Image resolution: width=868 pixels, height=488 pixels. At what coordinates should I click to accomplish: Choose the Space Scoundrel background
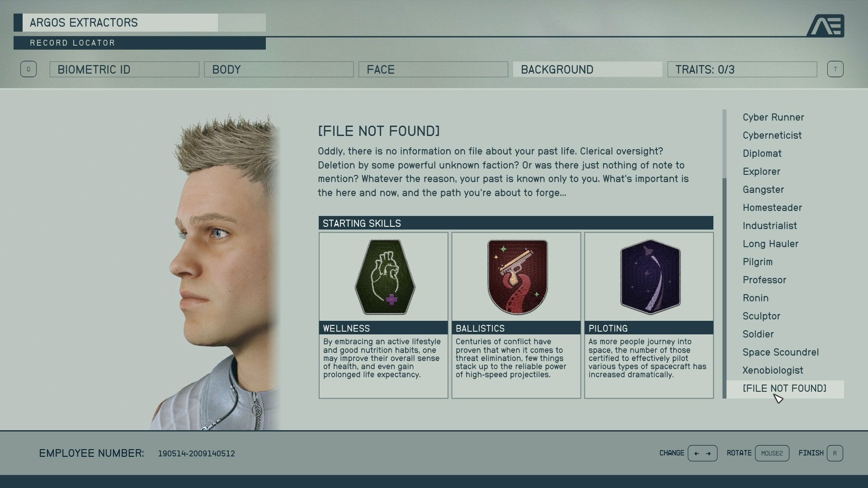(x=780, y=352)
